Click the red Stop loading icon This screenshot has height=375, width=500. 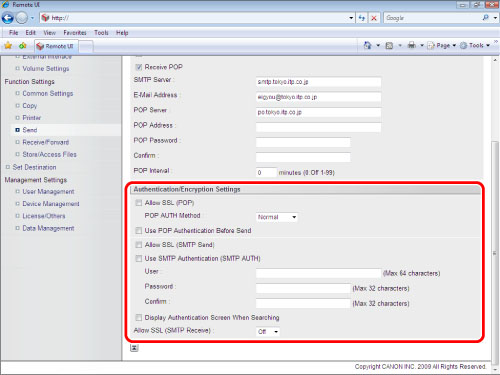(x=374, y=18)
